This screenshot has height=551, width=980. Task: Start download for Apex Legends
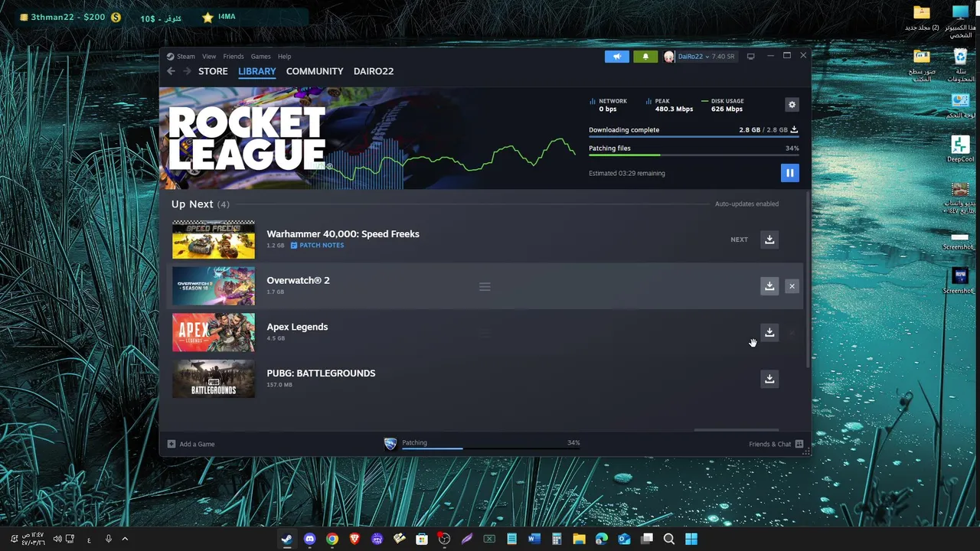pyautogui.click(x=769, y=332)
